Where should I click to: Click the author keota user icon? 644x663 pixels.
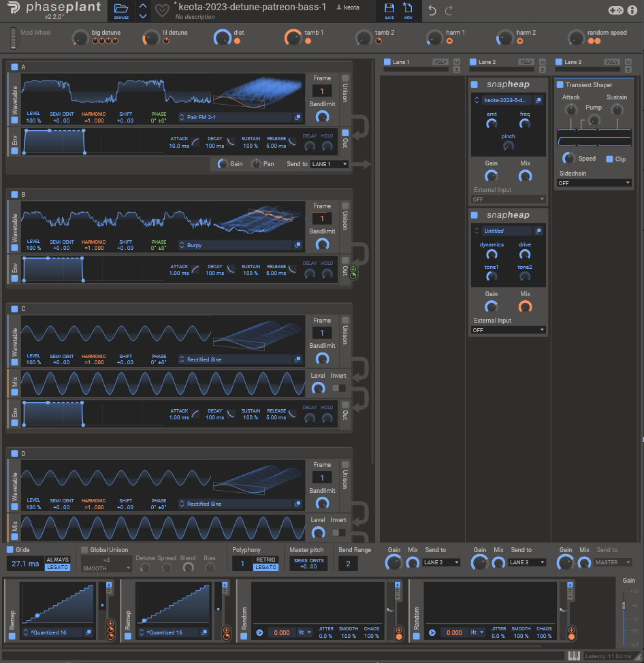(339, 7)
